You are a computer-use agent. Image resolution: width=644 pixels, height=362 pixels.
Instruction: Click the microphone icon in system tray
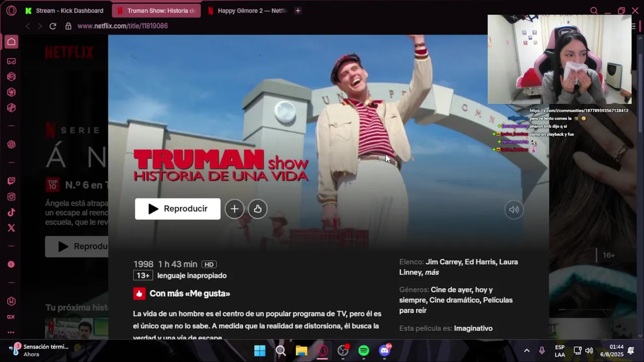542,350
